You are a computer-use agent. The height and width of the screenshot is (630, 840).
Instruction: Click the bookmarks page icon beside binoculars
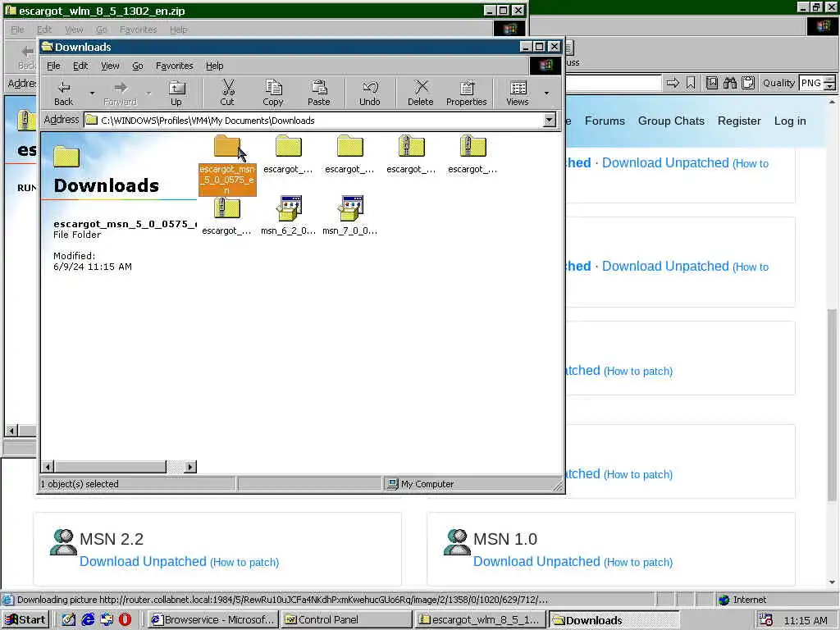click(x=712, y=83)
